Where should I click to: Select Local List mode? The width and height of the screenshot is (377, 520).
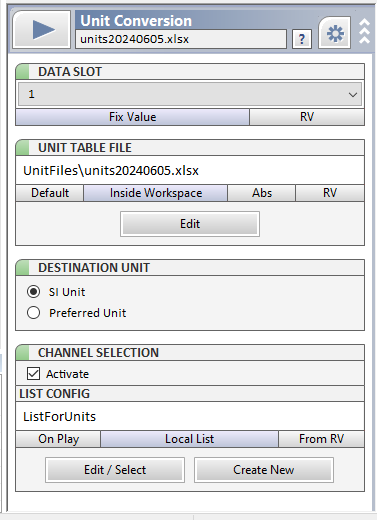(189, 439)
